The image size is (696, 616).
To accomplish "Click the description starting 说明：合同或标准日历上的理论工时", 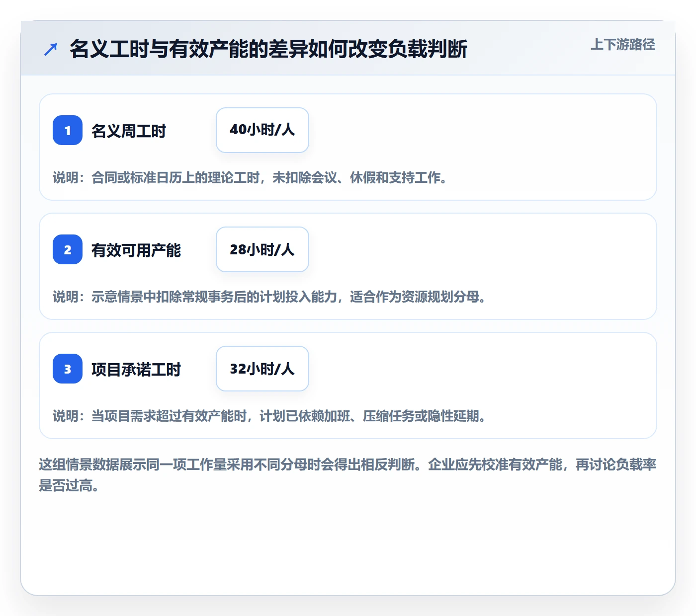I will click(251, 177).
